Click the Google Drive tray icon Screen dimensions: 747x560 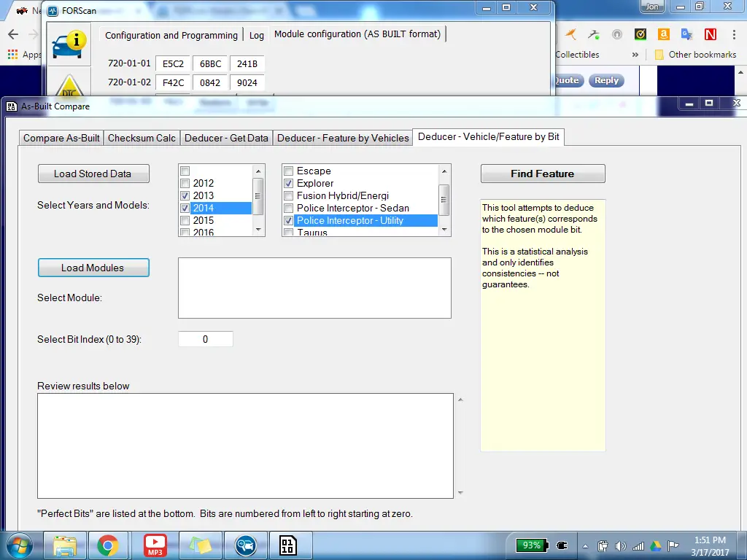click(x=656, y=546)
